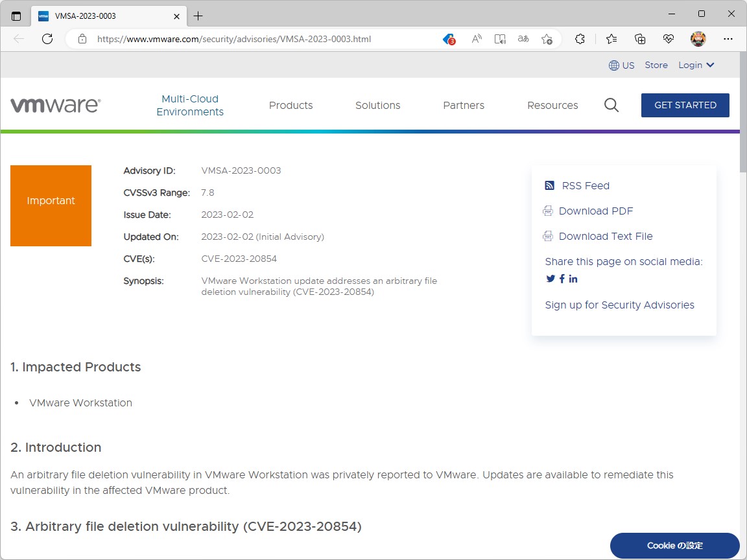The image size is (747, 560).
Task: Click the user profile avatar
Action: tap(698, 39)
